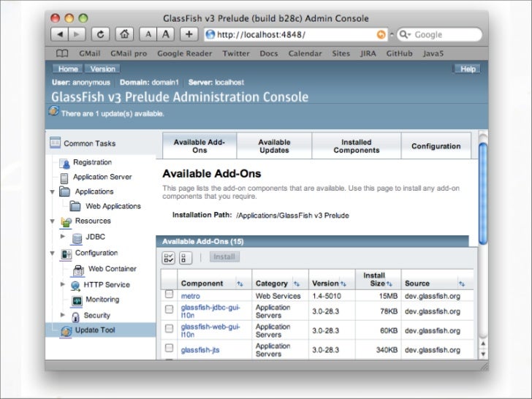The image size is (532, 399).
Task: Open the Google Reader bookmark
Action: click(x=184, y=53)
